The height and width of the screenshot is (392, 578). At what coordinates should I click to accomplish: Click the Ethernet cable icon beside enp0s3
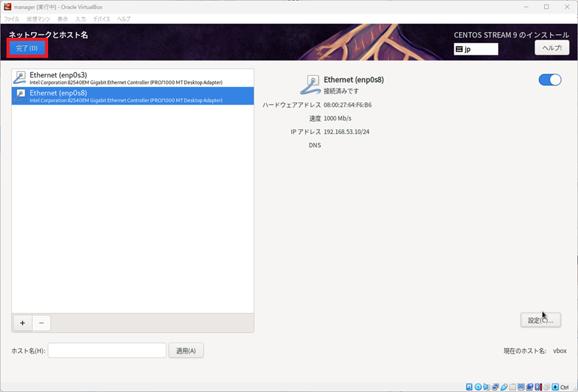[20, 78]
